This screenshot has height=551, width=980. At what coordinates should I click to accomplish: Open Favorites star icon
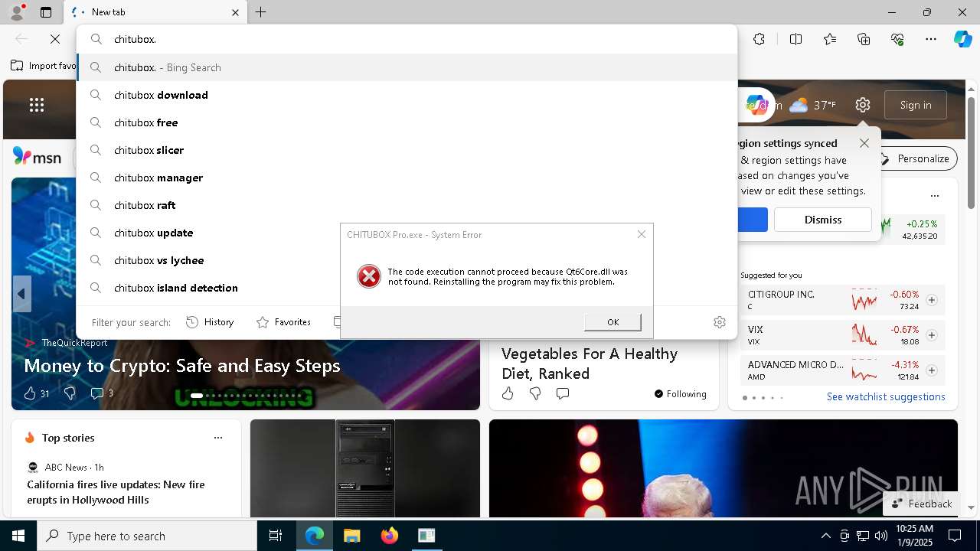[830, 39]
